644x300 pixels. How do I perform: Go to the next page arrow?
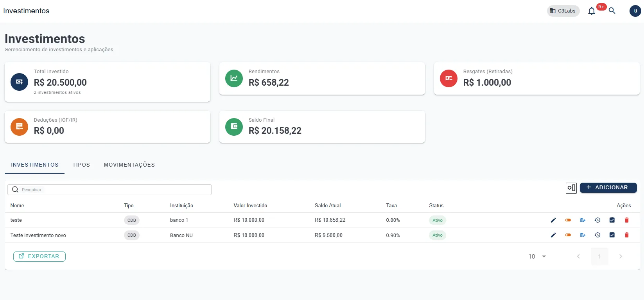(621, 257)
